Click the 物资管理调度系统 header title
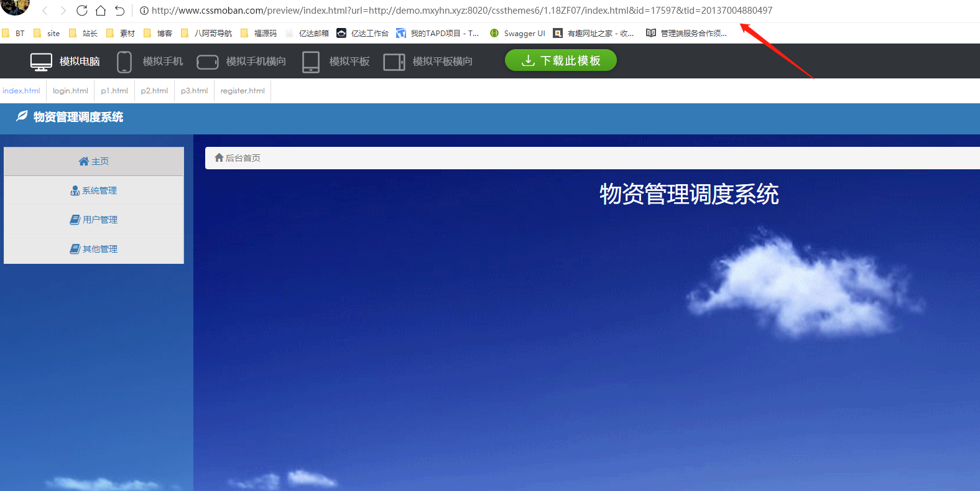Screen dimensions: 980x491 pyautogui.click(x=78, y=117)
